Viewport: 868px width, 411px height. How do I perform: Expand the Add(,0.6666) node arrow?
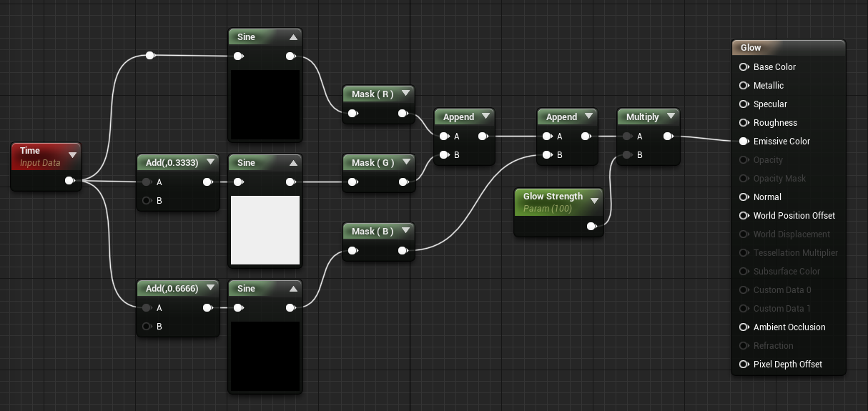(x=210, y=289)
